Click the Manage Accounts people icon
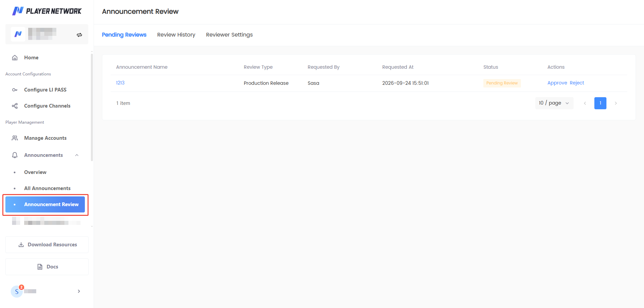644x308 pixels. coord(15,138)
